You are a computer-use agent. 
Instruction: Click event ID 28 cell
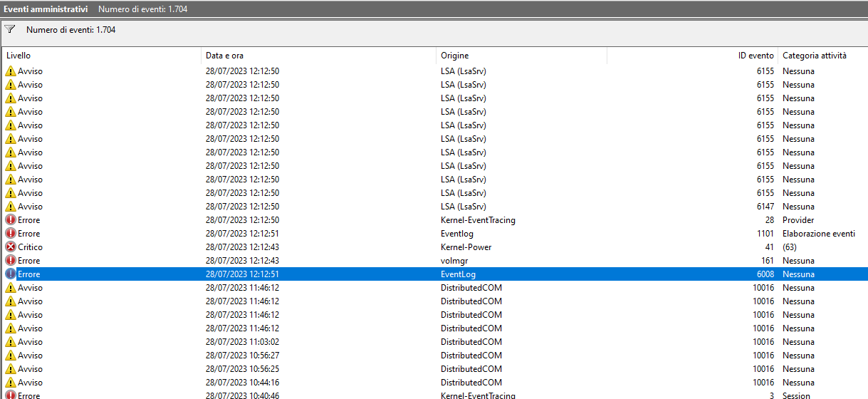coord(770,220)
